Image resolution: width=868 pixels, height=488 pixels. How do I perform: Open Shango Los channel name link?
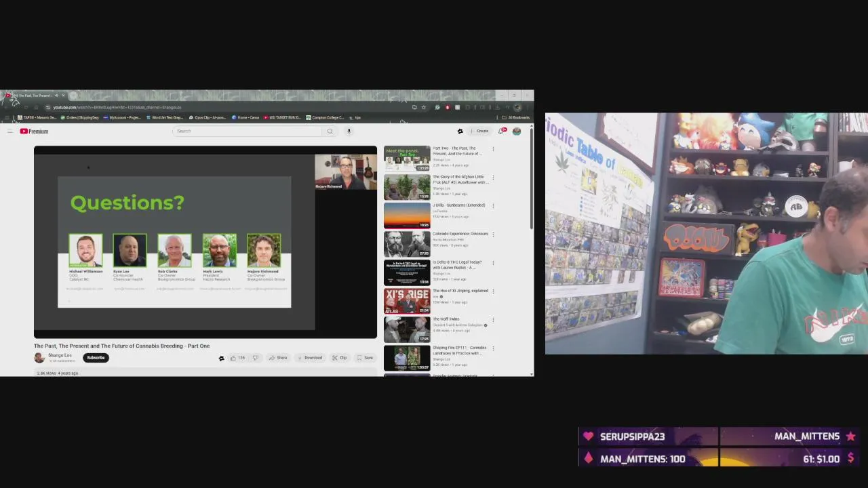pyautogui.click(x=60, y=355)
